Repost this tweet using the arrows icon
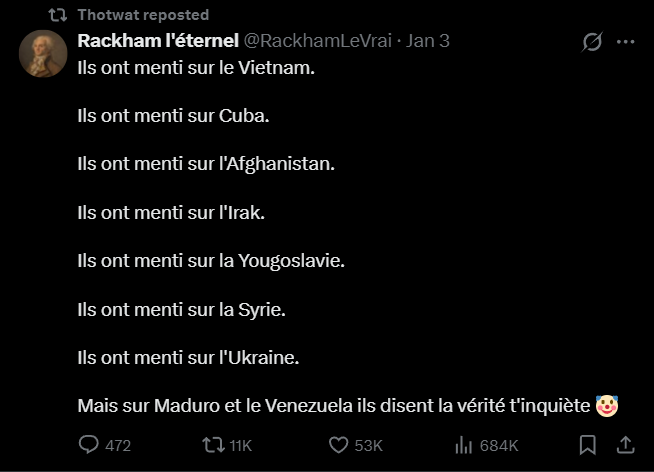This screenshot has width=654, height=472. tap(212, 445)
